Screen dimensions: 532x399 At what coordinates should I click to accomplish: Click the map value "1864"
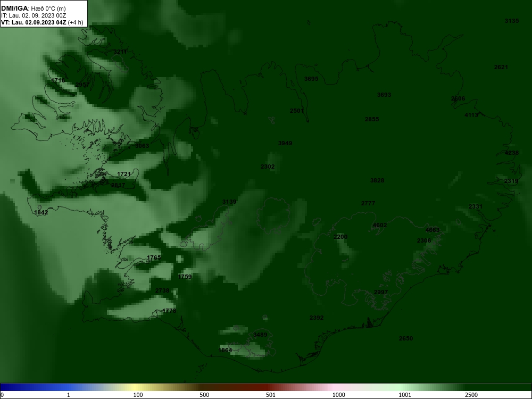coord(225,350)
